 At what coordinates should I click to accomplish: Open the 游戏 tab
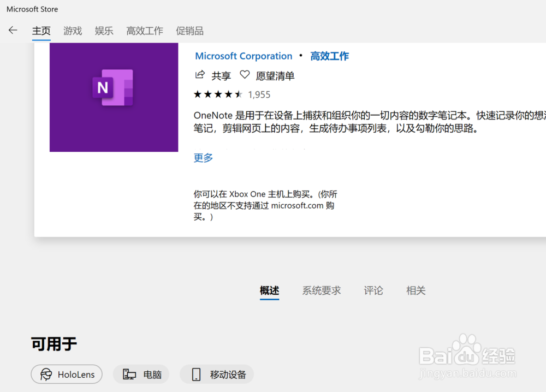(x=73, y=31)
